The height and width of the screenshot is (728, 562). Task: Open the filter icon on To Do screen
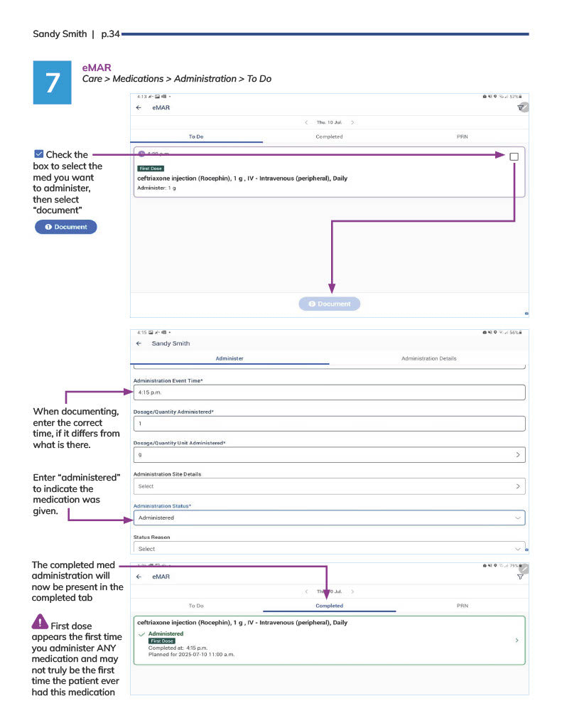point(523,107)
